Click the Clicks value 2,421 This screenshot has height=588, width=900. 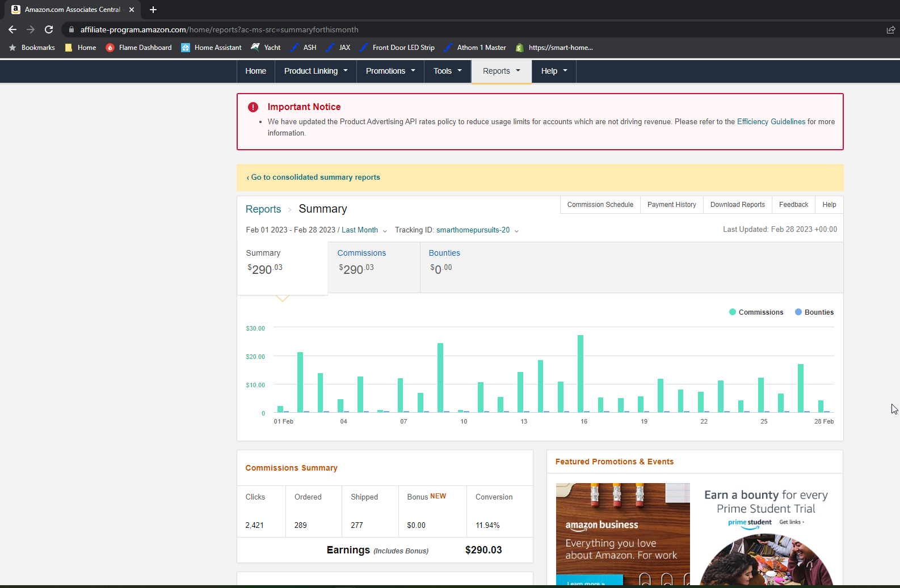coord(255,526)
